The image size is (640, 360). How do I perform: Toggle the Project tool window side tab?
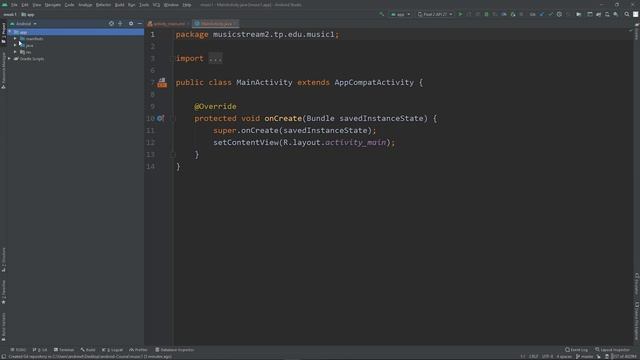click(x=4, y=33)
